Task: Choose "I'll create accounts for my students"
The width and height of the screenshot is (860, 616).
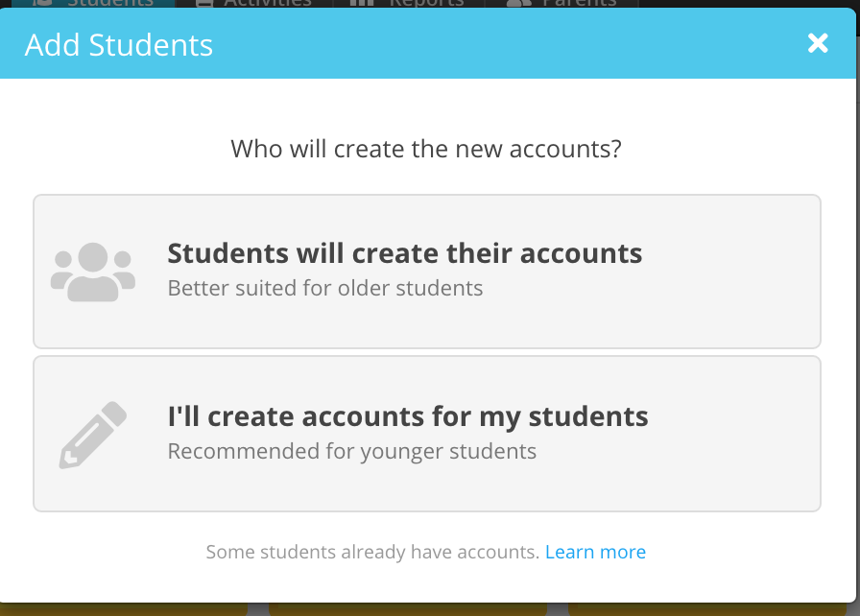Action: (427, 434)
